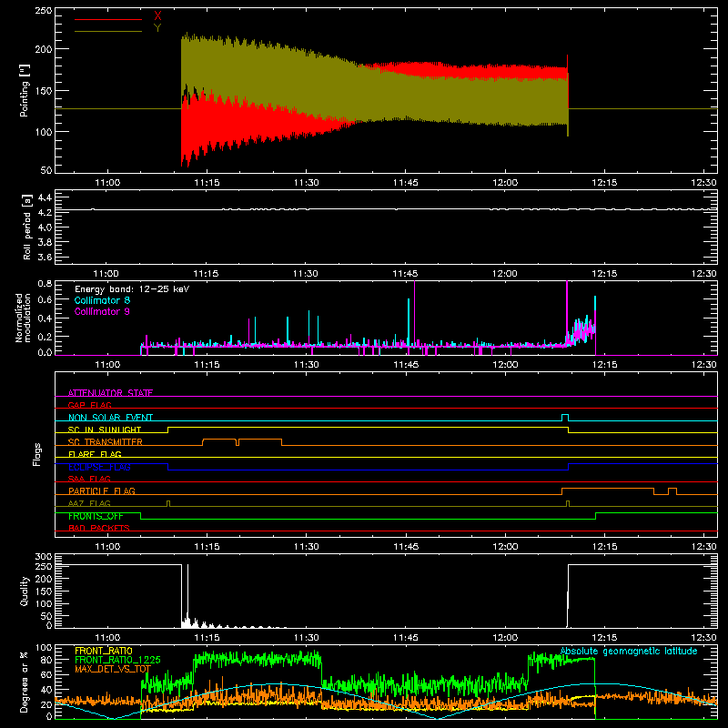The height and width of the screenshot is (728, 728).
Task: Click '11:30' tick below the Flags plot
Action: click(306, 547)
